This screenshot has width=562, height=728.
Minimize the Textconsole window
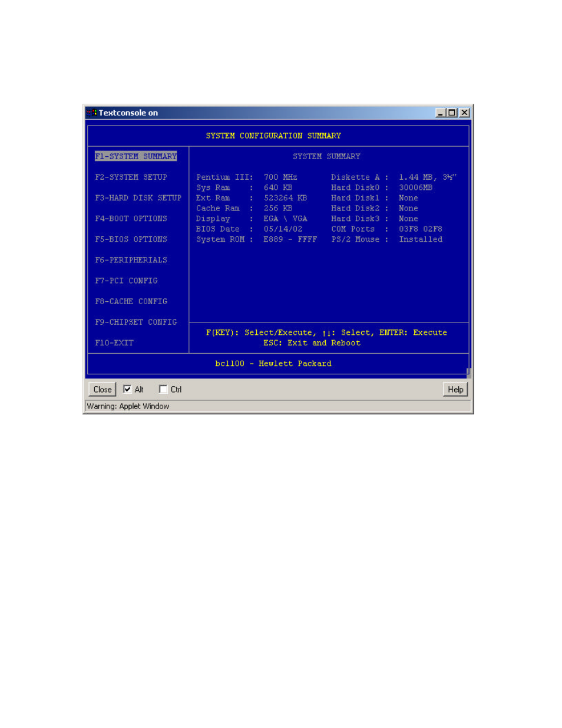(x=441, y=113)
